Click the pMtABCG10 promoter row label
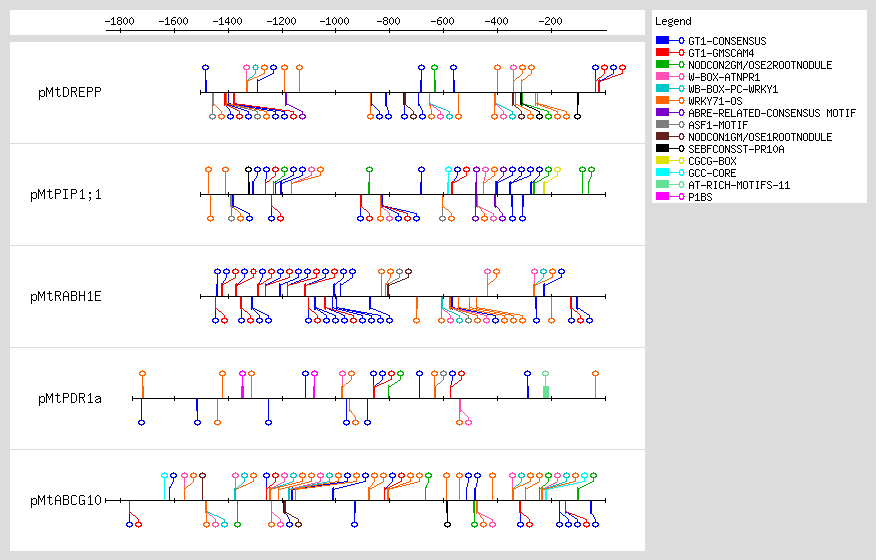Screen dimensions: 876x560 click(66, 499)
